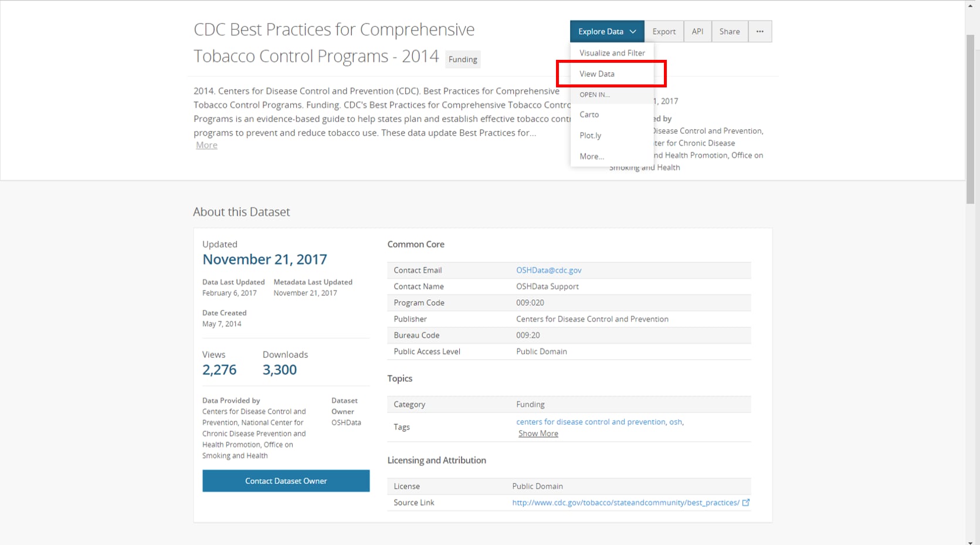
Task: Click the Common Core section heading
Action: point(416,244)
